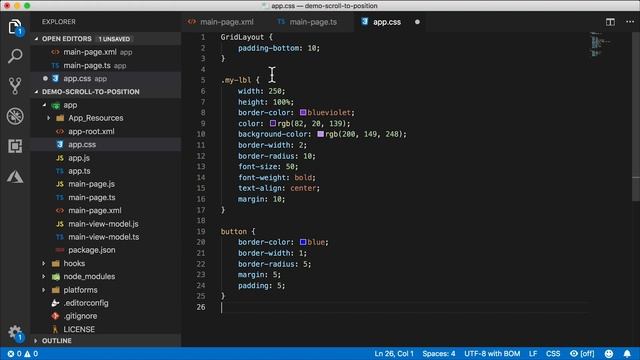
Task: Expand the node_modules folder
Action: (x=44, y=277)
